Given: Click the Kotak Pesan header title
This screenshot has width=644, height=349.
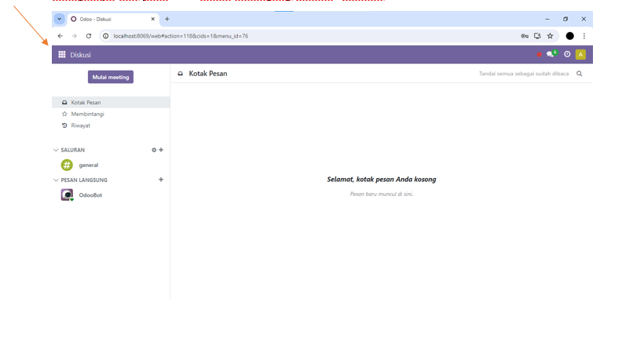Looking at the screenshot, I should point(208,74).
